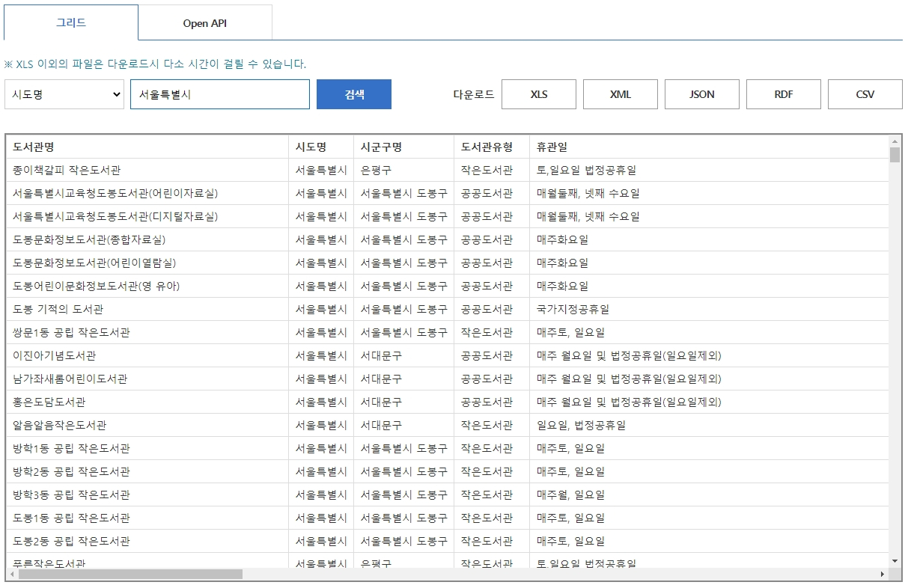Open the 시도명 search field dropdown

[x=64, y=94]
